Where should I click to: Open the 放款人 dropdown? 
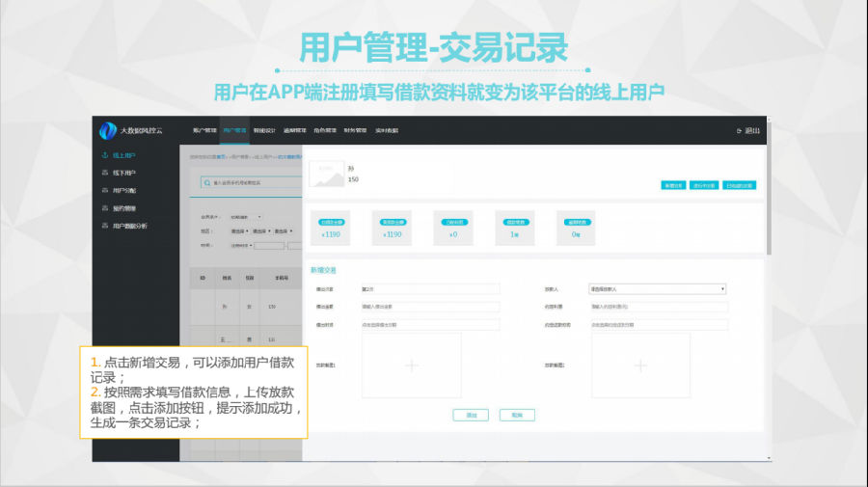pyautogui.click(x=657, y=288)
